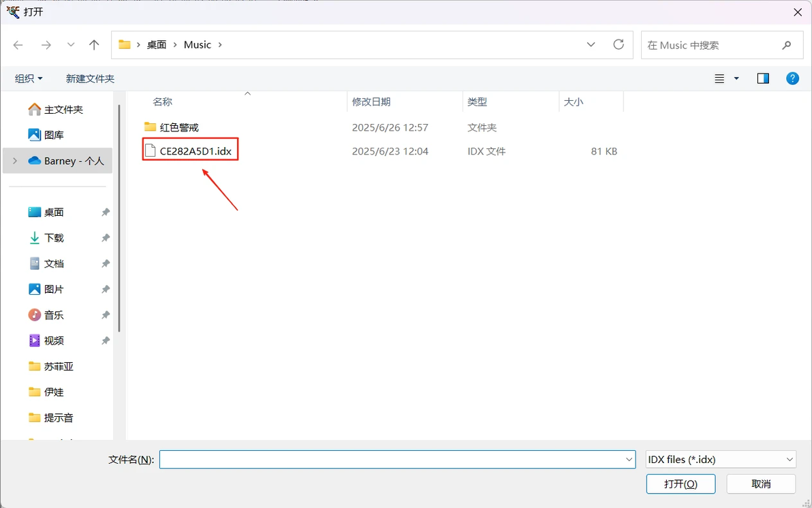Open the file name dropdown arrow

point(629,460)
